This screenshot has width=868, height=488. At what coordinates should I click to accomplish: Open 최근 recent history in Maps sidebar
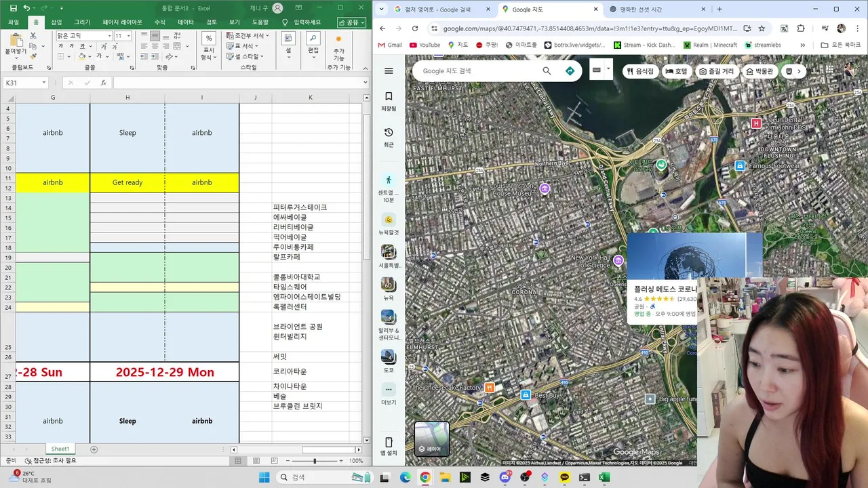pos(389,138)
